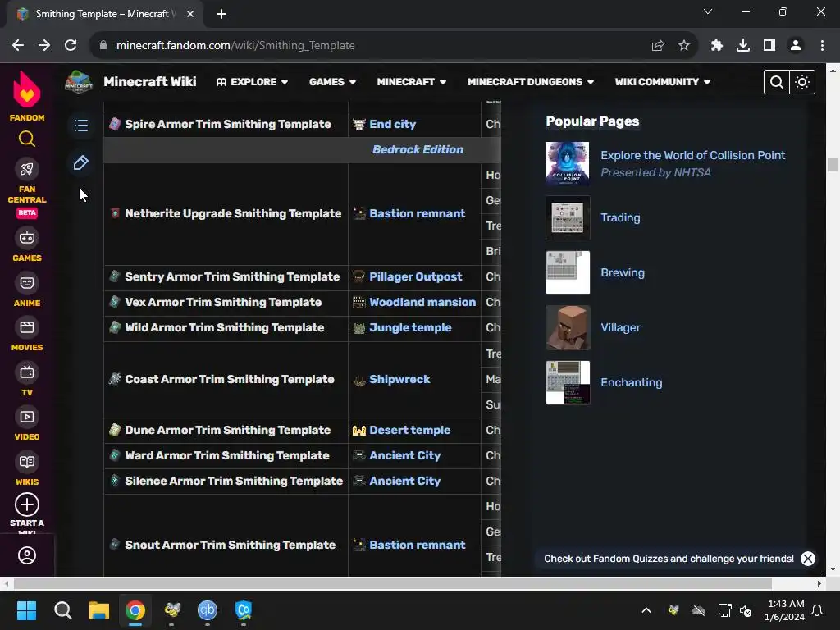This screenshot has height=630, width=840.
Task: Open the Chrome tab search chevron
Action: tap(708, 11)
